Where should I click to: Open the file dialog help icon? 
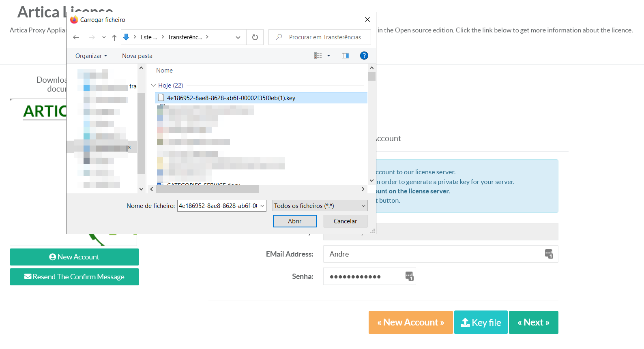point(364,56)
